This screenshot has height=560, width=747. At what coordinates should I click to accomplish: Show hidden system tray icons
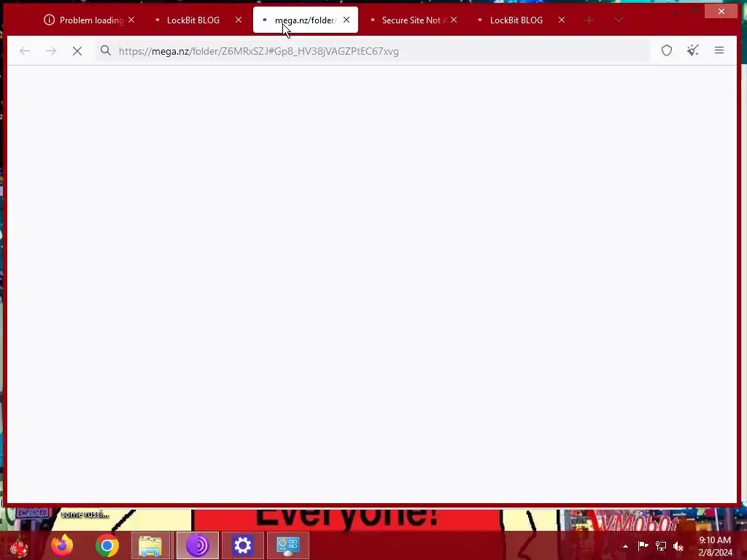click(x=625, y=546)
